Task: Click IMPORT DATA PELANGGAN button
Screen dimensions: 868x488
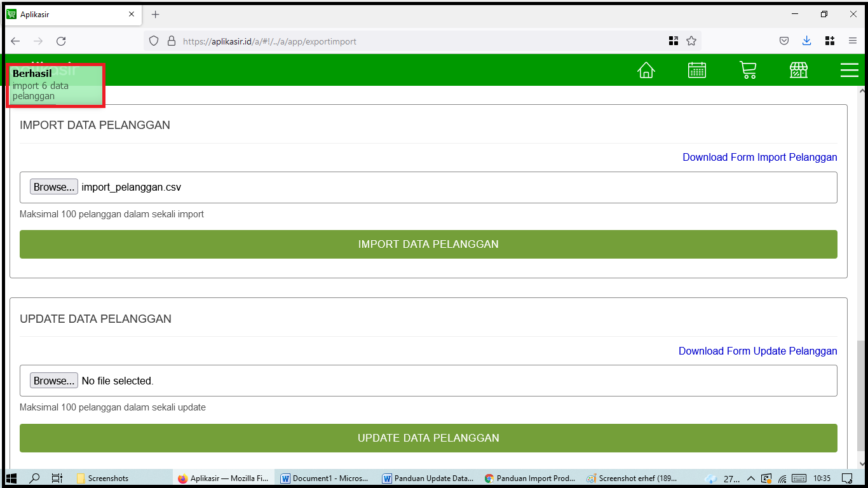Action: [428, 244]
